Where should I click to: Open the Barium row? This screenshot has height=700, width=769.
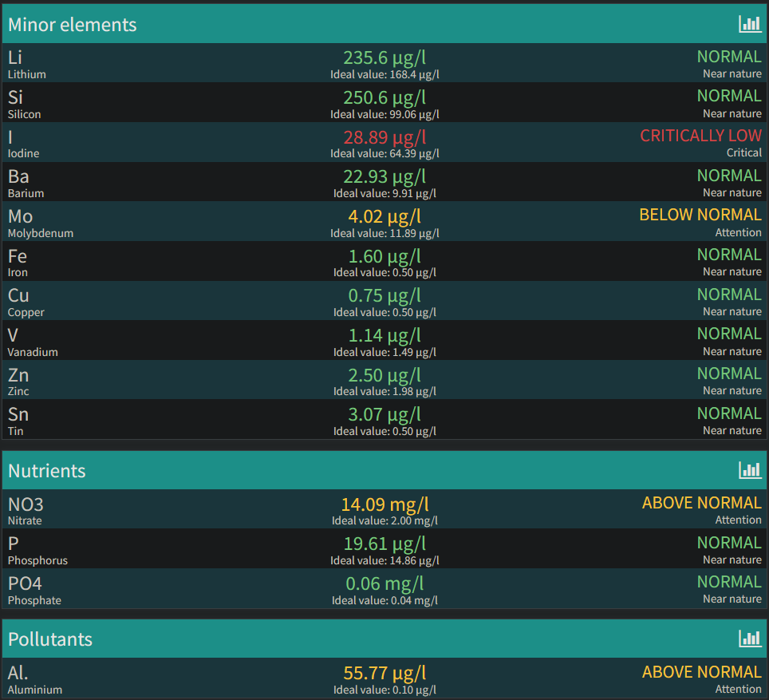click(x=384, y=182)
